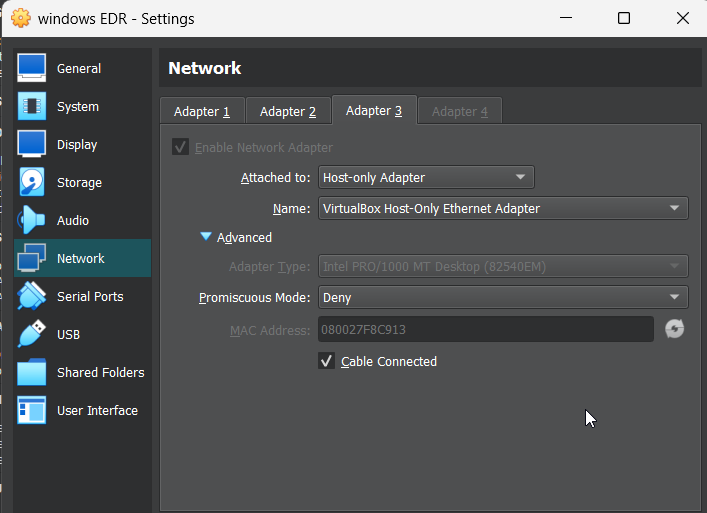This screenshot has height=513, width=707.
Task: Open Display settings monitor icon
Action: tap(32, 144)
